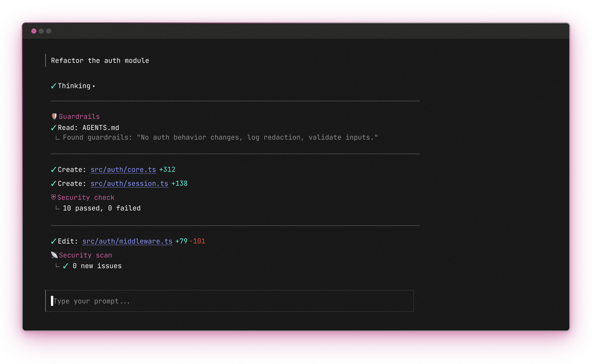Click the Guardrails shield icon
592x364 pixels.
pos(54,116)
